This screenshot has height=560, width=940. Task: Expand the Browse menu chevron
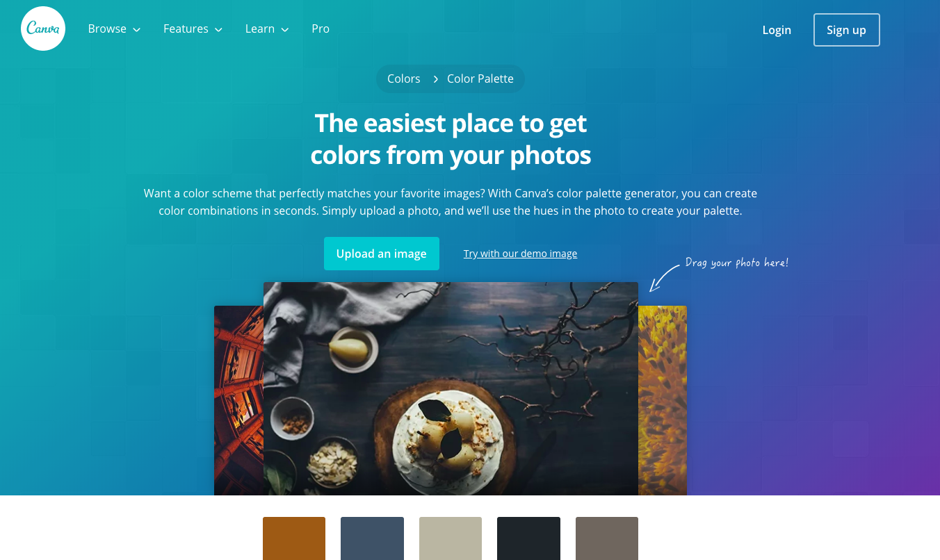click(x=137, y=30)
